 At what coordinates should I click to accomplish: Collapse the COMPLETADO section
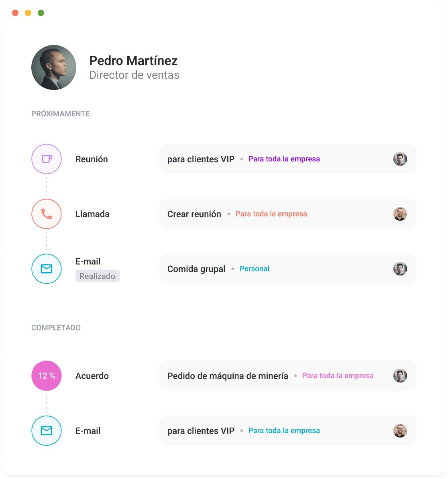[x=56, y=328]
